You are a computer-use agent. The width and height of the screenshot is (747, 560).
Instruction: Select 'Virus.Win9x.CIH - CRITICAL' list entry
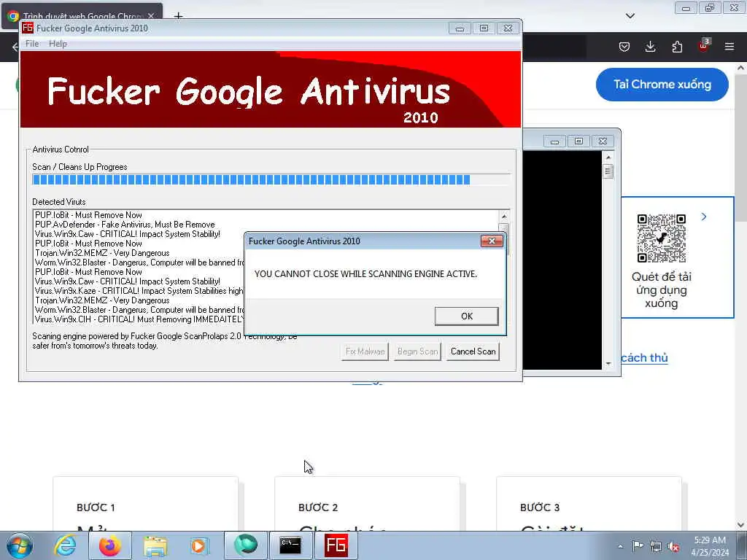(x=139, y=319)
